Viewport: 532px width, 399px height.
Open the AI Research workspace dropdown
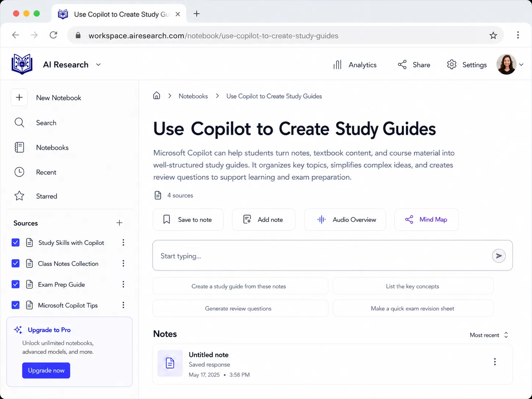(98, 65)
